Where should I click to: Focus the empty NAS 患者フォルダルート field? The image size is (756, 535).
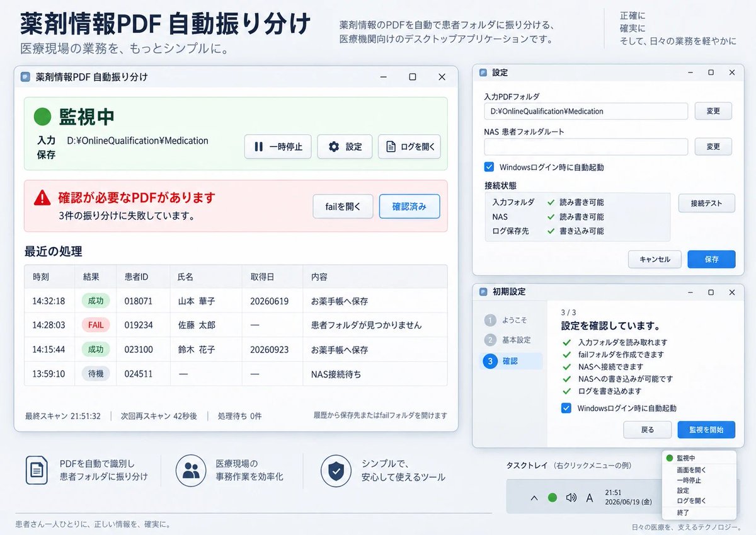pyautogui.click(x=586, y=147)
